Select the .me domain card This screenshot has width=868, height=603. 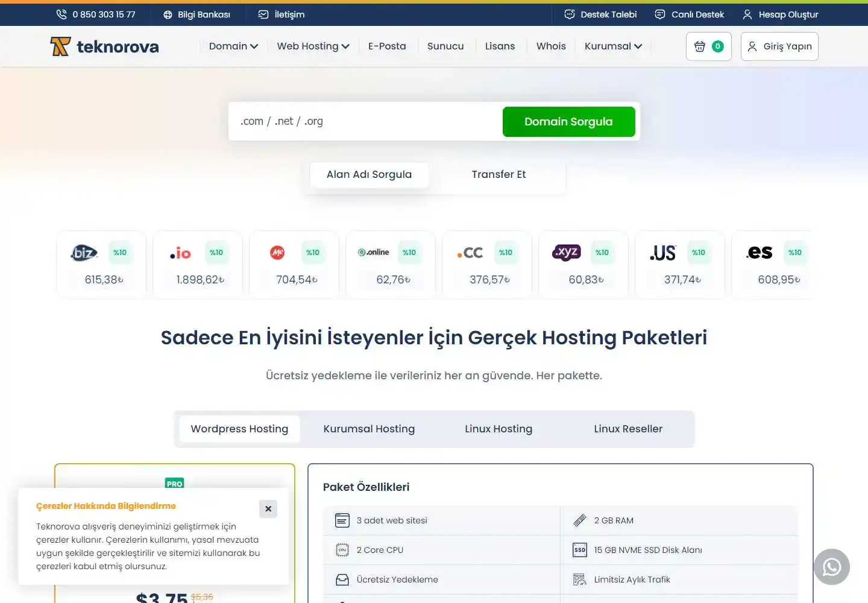pyautogui.click(x=294, y=265)
